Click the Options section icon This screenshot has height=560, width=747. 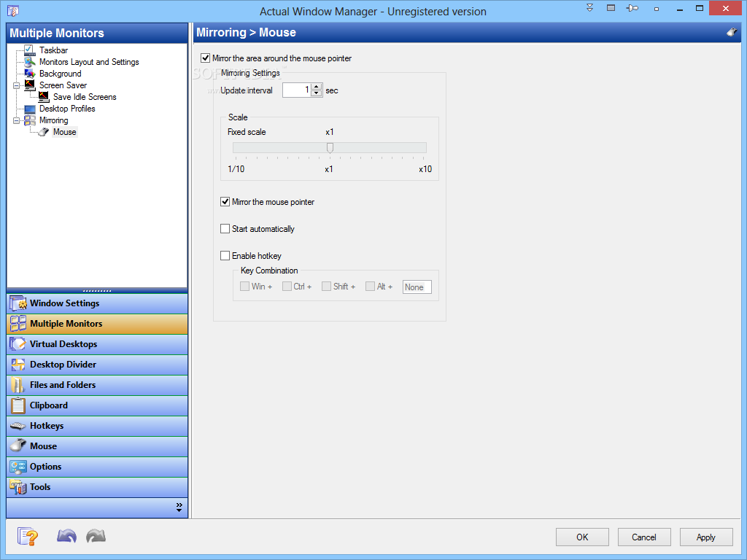pos(18,467)
